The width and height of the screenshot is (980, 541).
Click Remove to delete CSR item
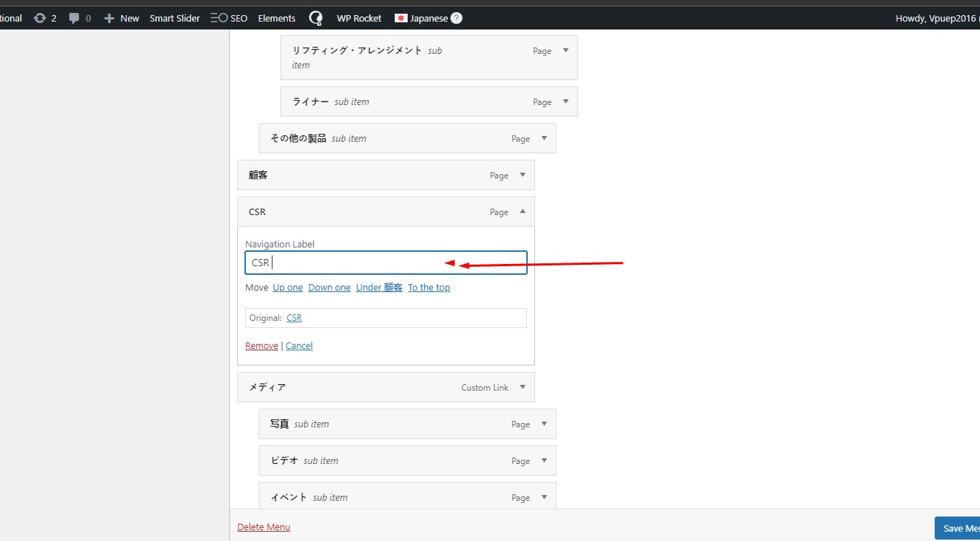pos(262,345)
